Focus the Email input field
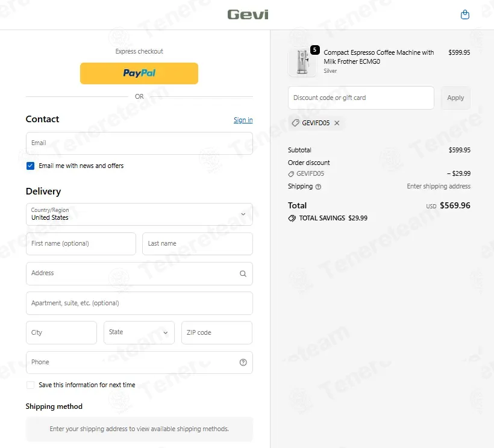This screenshot has width=494, height=448. [x=139, y=143]
